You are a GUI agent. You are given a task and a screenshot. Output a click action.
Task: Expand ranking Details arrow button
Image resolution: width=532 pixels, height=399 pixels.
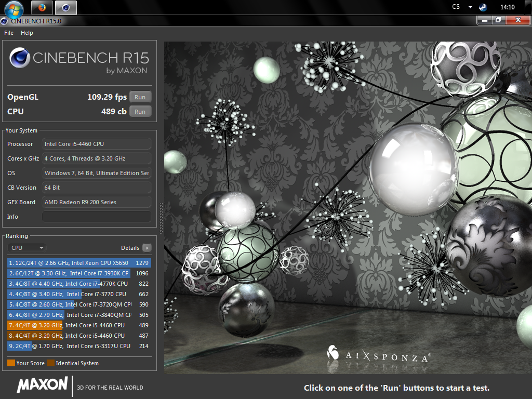pos(147,248)
